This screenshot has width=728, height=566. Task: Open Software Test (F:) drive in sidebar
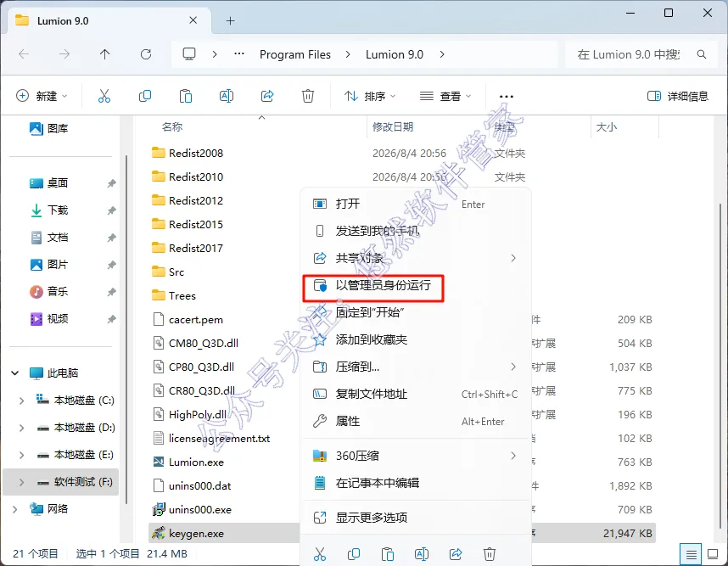[61, 482]
